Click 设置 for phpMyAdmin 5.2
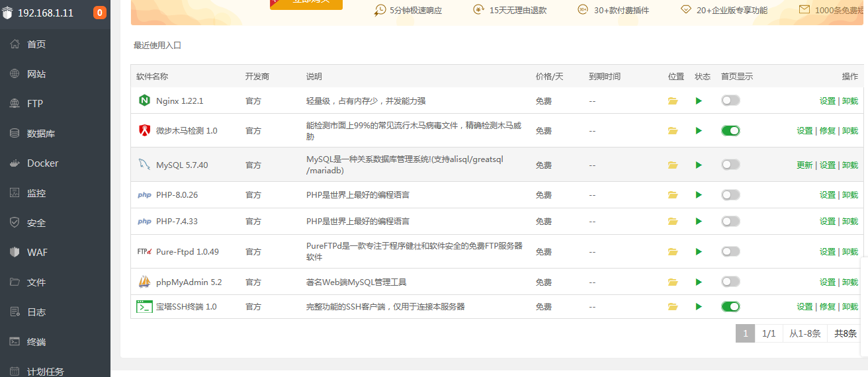 [x=828, y=282]
